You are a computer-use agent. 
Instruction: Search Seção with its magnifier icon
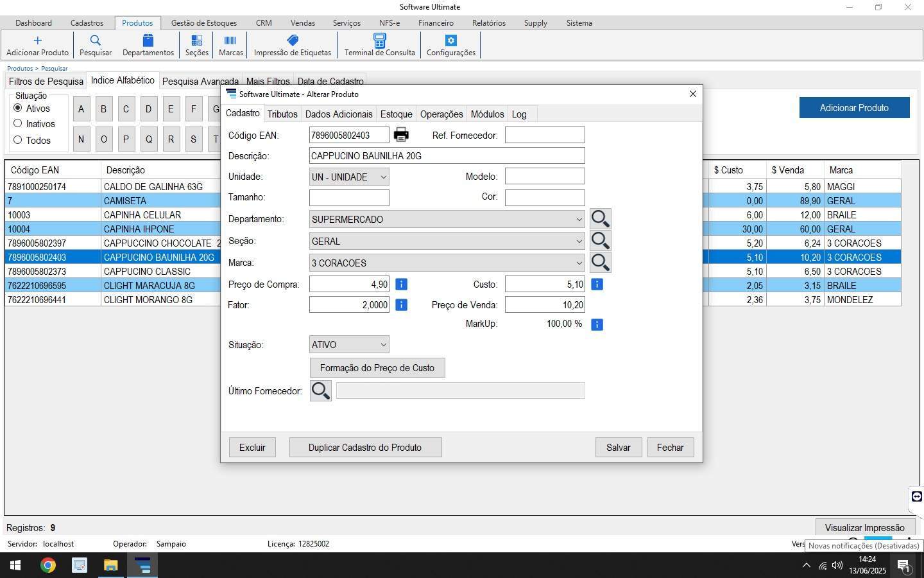[x=600, y=241]
